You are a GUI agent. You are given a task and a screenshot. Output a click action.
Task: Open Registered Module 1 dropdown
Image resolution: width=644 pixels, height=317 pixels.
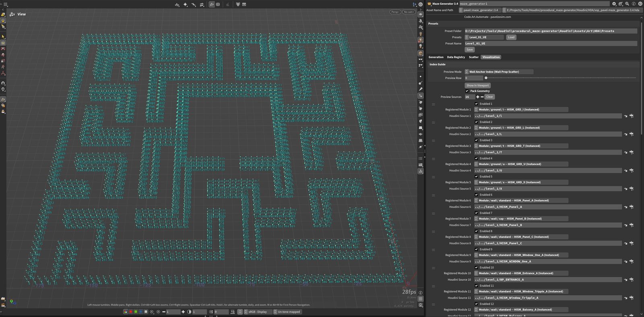[521, 110]
